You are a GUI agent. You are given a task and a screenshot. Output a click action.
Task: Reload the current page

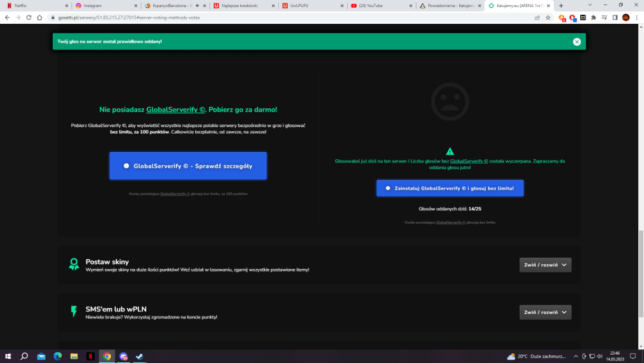tap(29, 17)
